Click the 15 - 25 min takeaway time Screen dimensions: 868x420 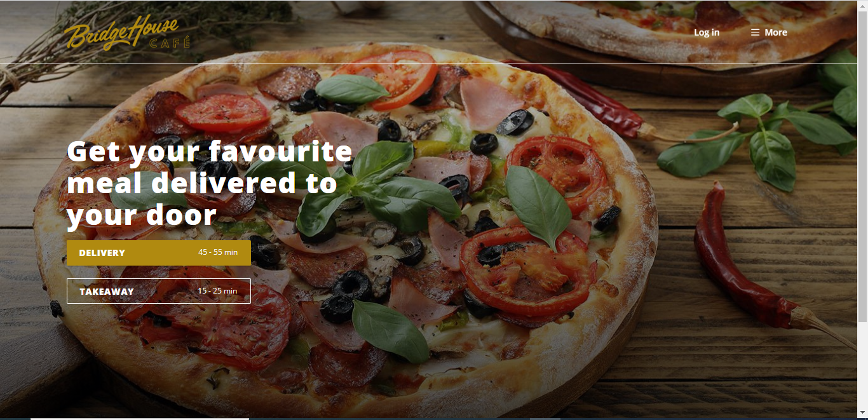pyautogui.click(x=217, y=291)
